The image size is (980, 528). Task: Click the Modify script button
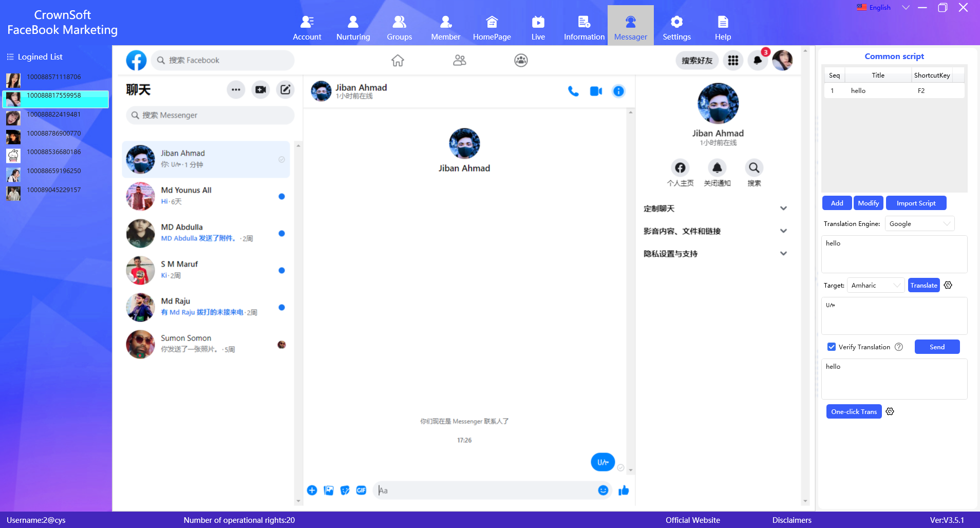[868, 203]
